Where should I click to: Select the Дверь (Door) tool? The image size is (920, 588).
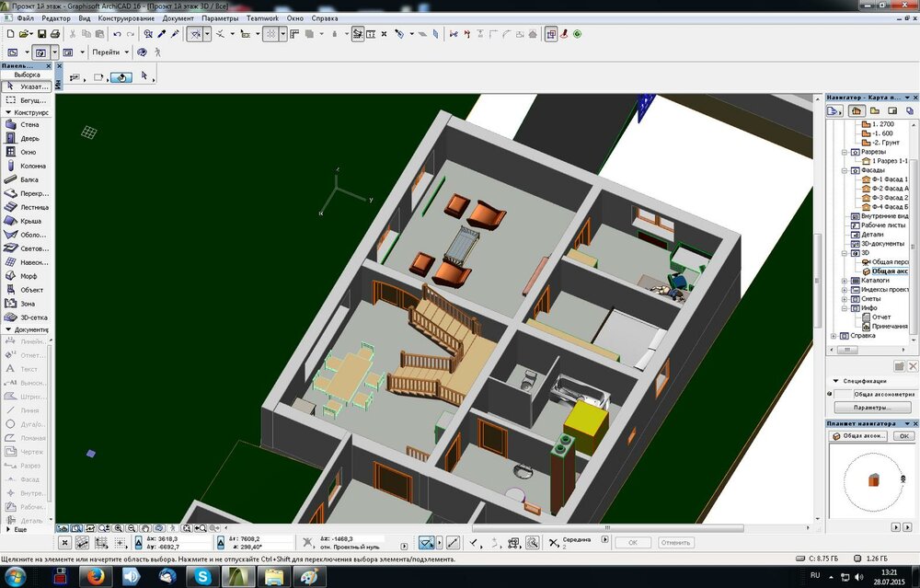click(x=26, y=138)
